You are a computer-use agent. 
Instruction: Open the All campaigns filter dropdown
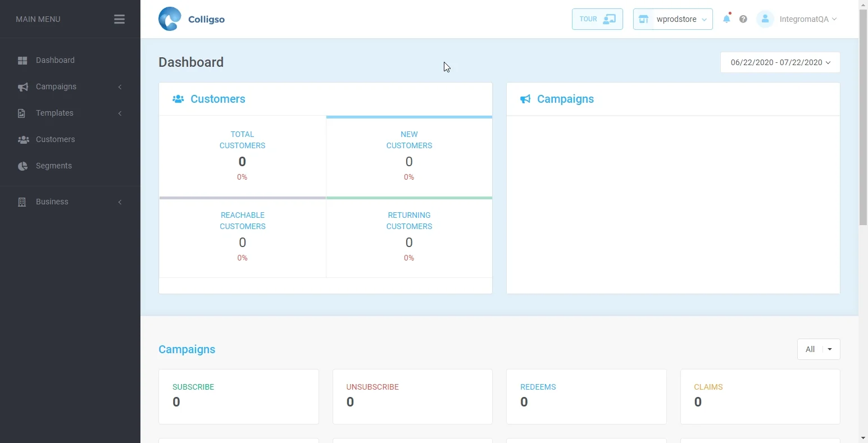(819, 349)
